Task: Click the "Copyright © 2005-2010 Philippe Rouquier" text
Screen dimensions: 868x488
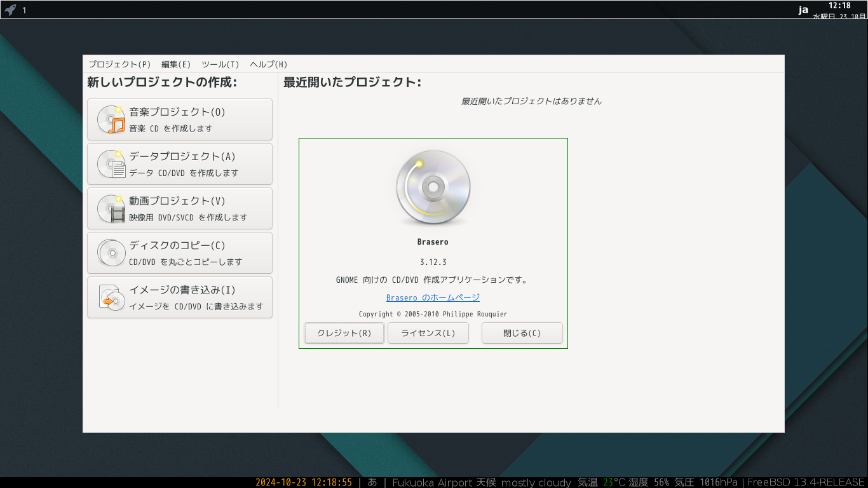Action: coord(433,314)
